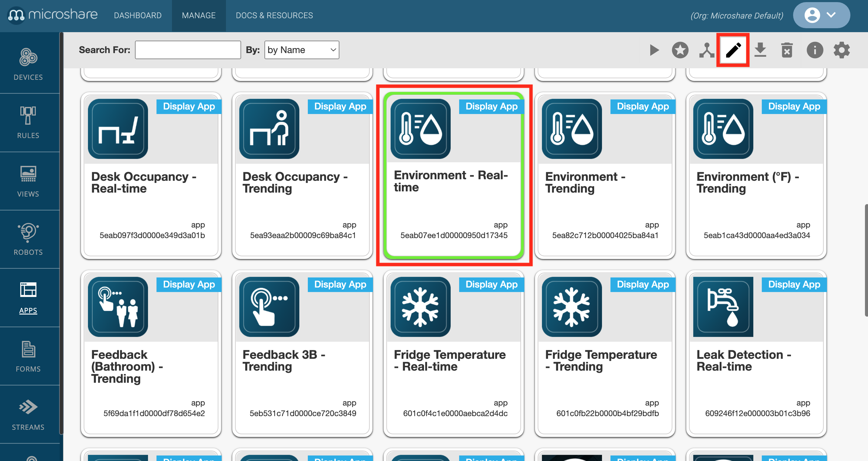Click the page vertical scrollbar
The height and width of the screenshot is (461, 868).
[866, 260]
